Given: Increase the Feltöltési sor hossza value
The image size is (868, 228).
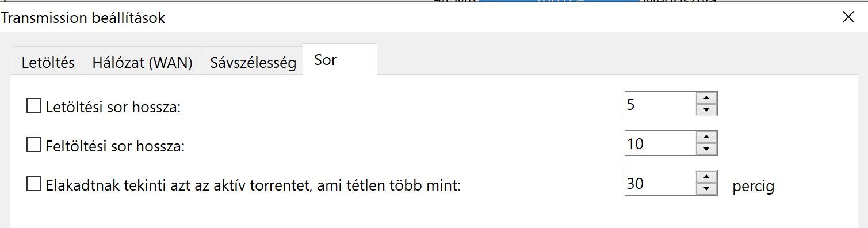Looking at the screenshot, I should (706, 136).
